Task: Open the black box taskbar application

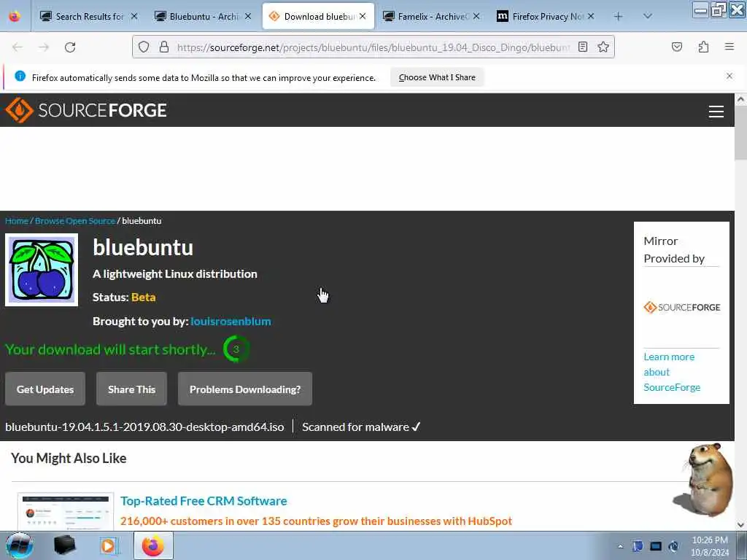Action: [65, 545]
